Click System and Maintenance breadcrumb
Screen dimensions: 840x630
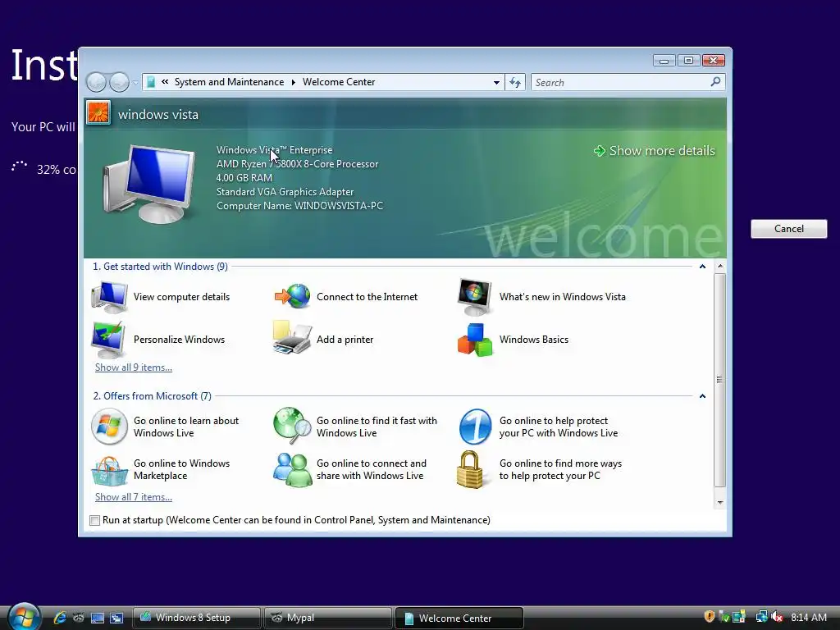click(230, 82)
